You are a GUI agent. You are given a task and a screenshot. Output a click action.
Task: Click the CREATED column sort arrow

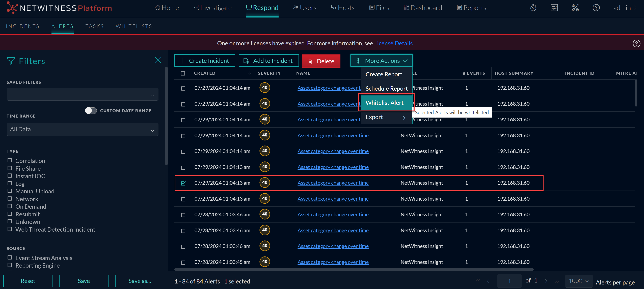pos(250,73)
